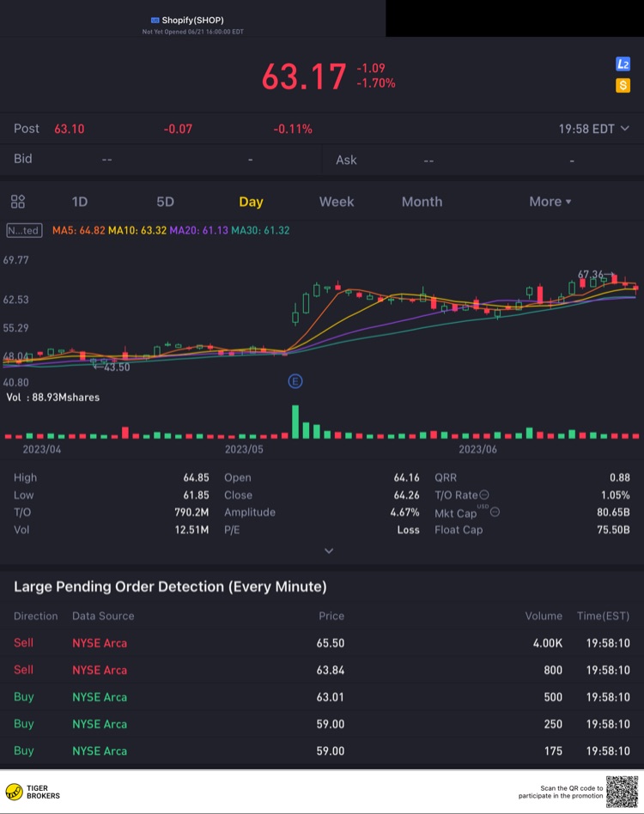This screenshot has height=814, width=644.
Task: Click the Post price 63.10
Action: 69,129
